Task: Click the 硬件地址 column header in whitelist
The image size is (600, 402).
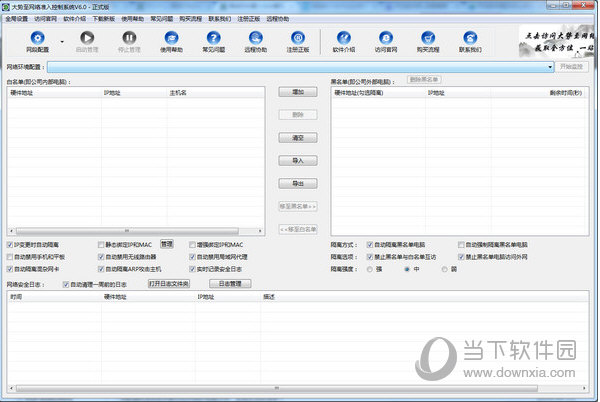Action: point(22,92)
